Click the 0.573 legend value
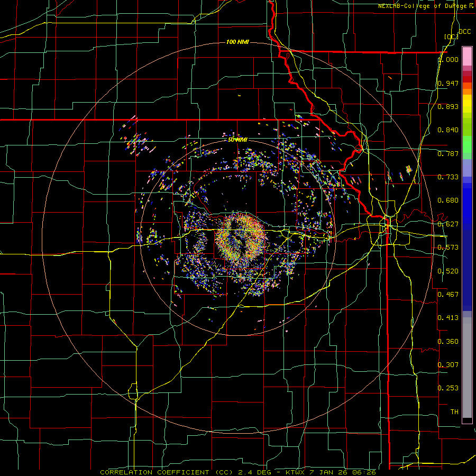This screenshot has width=476, height=476. click(448, 248)
